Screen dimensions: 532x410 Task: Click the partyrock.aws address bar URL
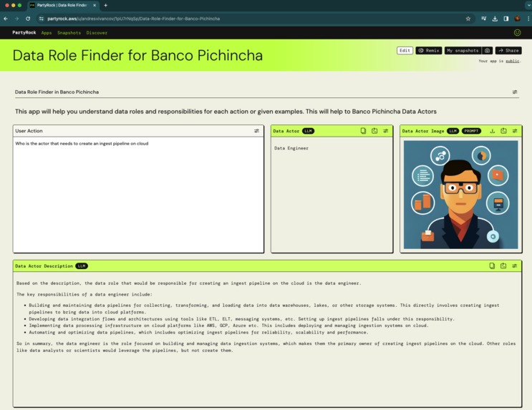pyautogui.click(x=134, y=19)
